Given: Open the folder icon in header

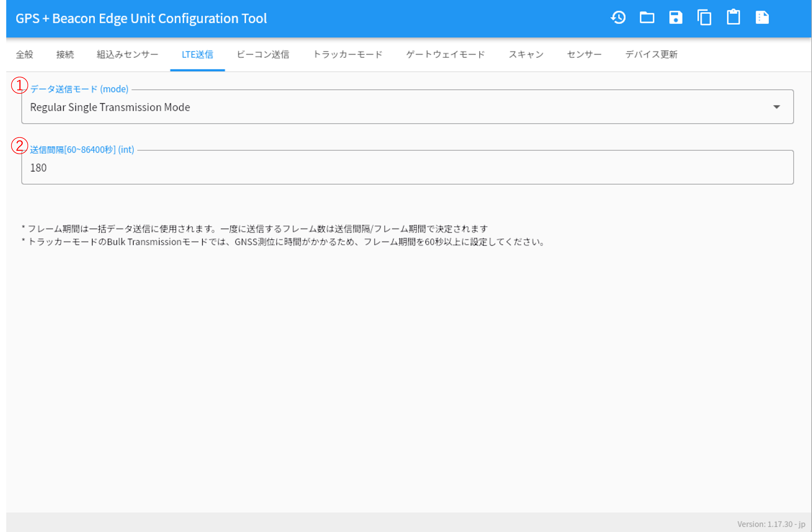Looking at the screenshot, I should point(647,18).
